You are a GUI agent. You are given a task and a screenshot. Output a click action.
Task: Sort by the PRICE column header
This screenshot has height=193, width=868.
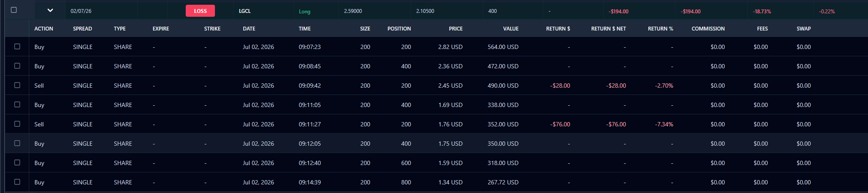(x=456, y=29)
